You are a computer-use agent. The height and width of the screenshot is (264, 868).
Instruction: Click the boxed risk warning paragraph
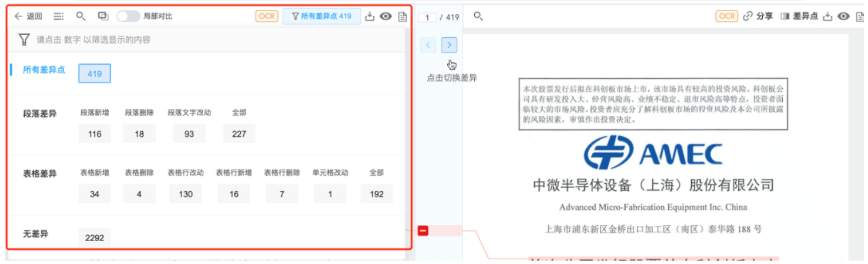pos(653,103)
